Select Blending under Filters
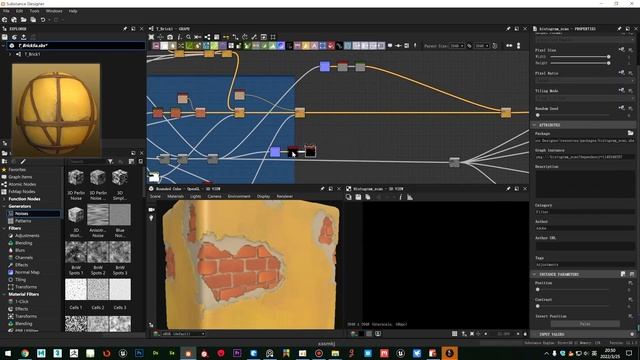This screenshot has width=640, height=360. (23, 243)
